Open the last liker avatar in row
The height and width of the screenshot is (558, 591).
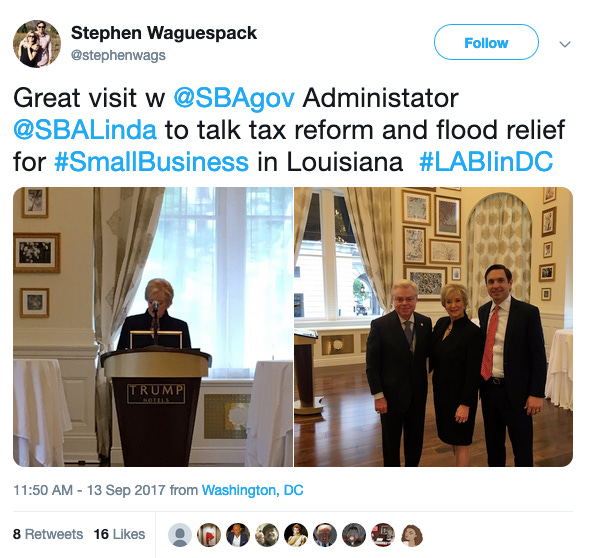[x=412, y=535]
